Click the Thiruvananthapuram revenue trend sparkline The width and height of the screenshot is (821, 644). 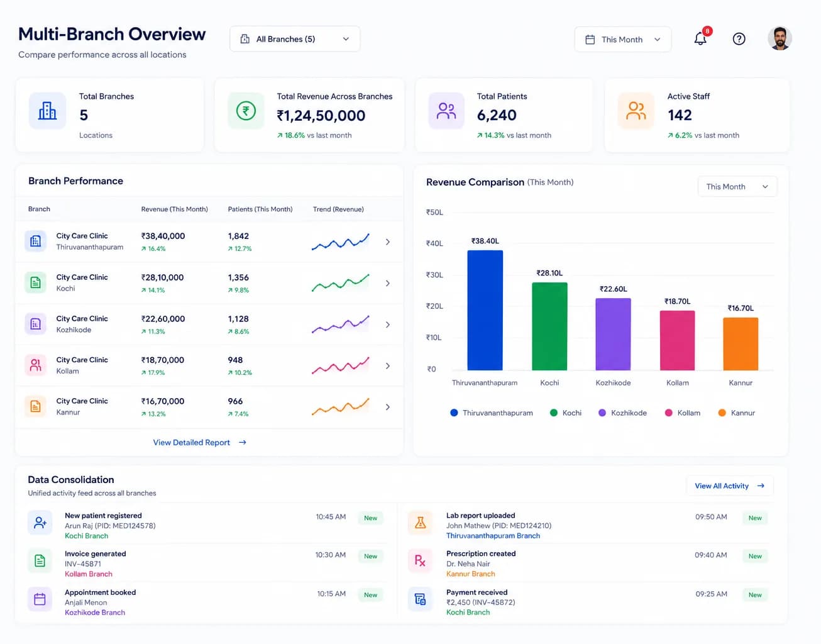340,241
